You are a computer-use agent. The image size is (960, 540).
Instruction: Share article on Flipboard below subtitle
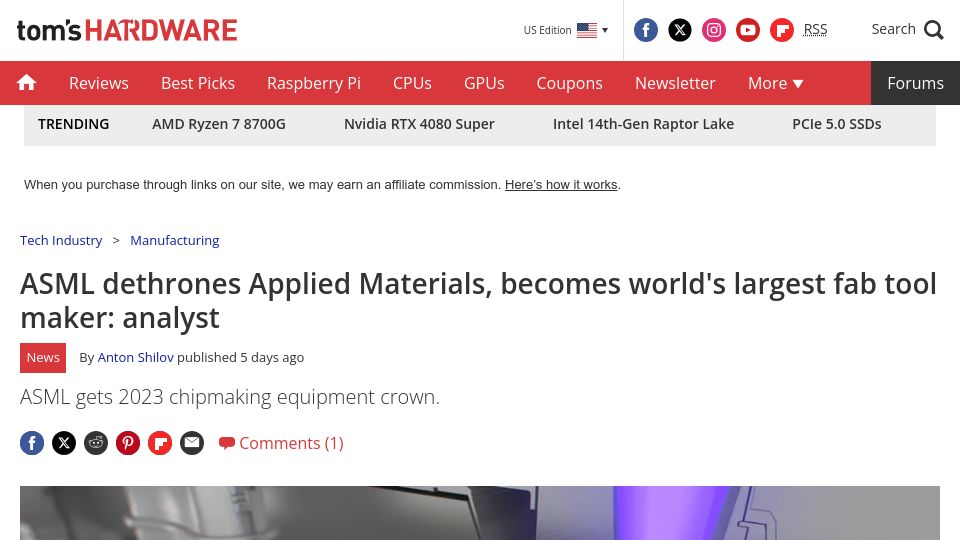(160, 443)
